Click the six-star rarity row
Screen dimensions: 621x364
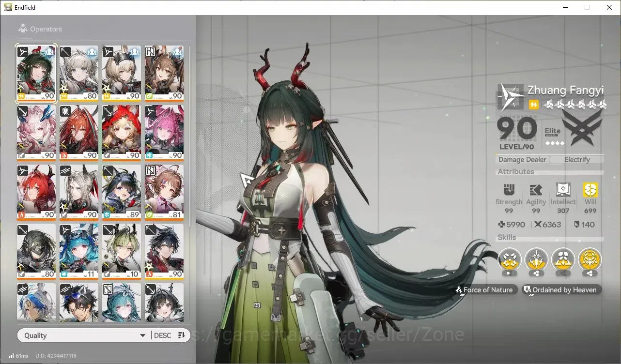[x=574, y=104]
